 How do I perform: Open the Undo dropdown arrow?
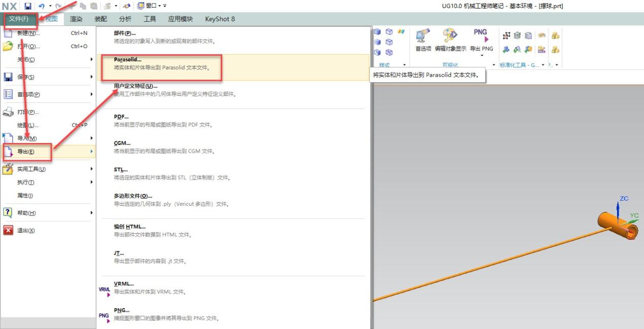point(50,6)
